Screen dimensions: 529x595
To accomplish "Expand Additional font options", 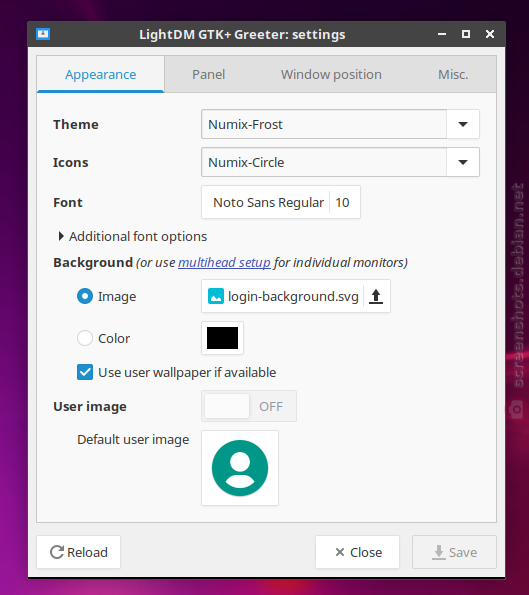I will [x=132, y=236].
